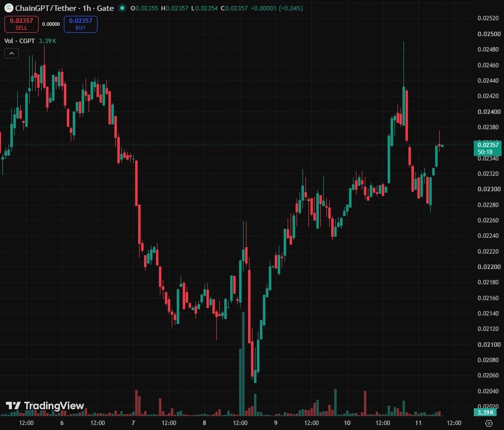Click the 0.02500 price axis label
504x430 pixels.
(489, 34)
